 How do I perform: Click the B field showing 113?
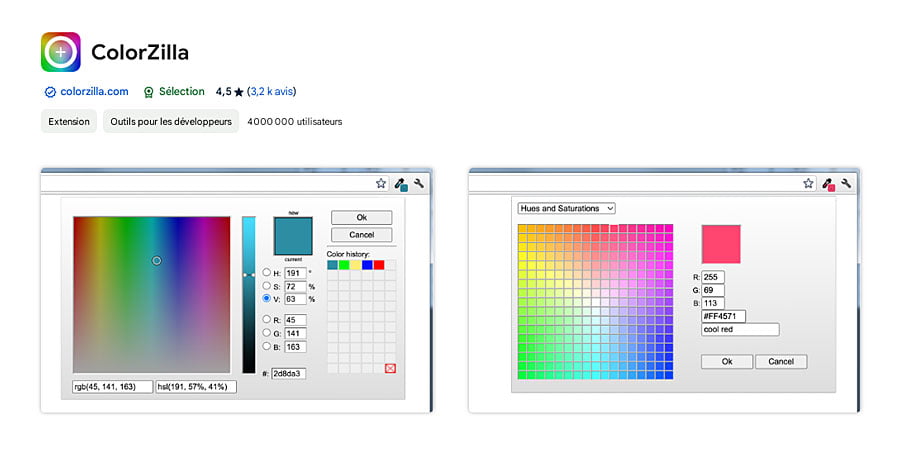(713, 303)
